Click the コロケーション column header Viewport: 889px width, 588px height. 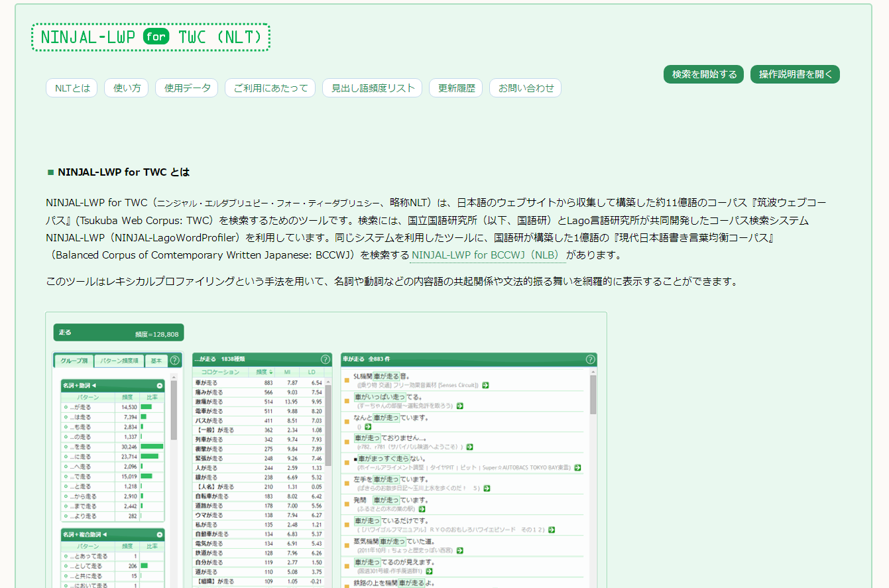point(221,372)
